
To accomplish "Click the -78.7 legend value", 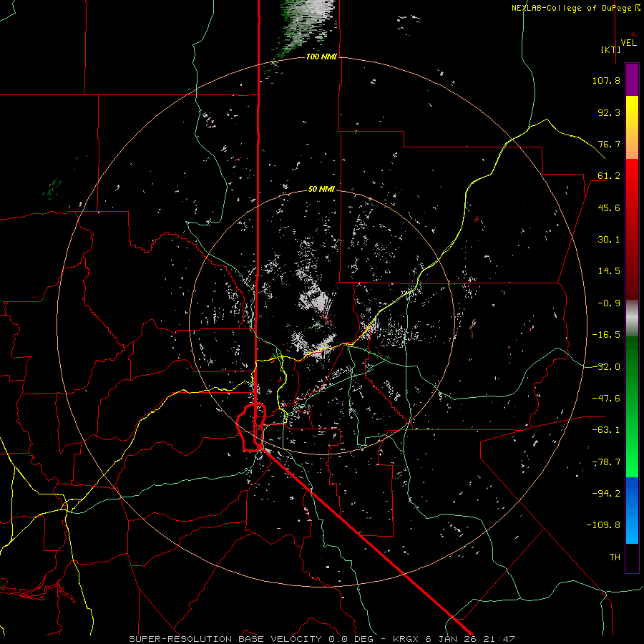I will point(606,462).
